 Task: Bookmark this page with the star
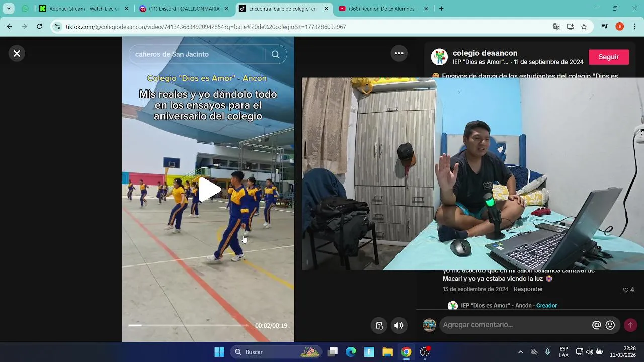click(584, 27)
